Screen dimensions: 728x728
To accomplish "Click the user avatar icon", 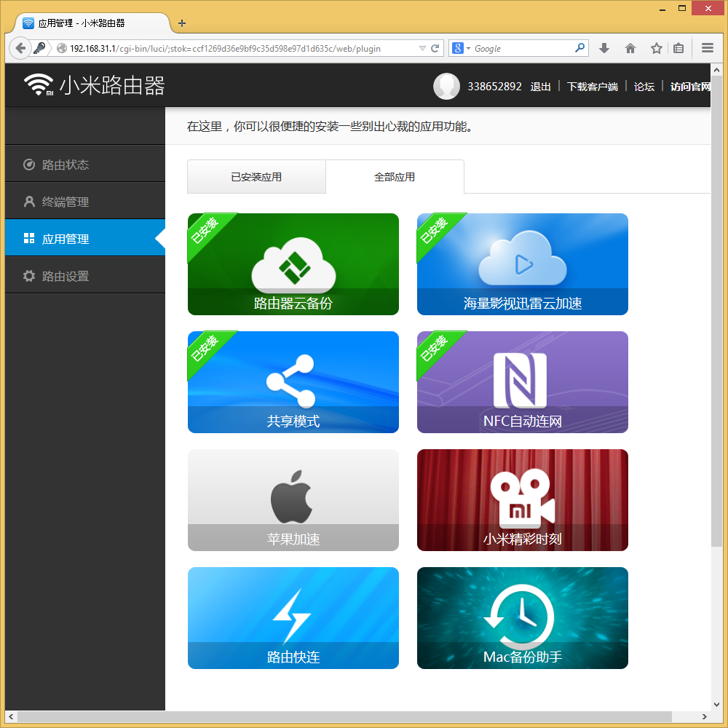I will [x=446, y=87].
